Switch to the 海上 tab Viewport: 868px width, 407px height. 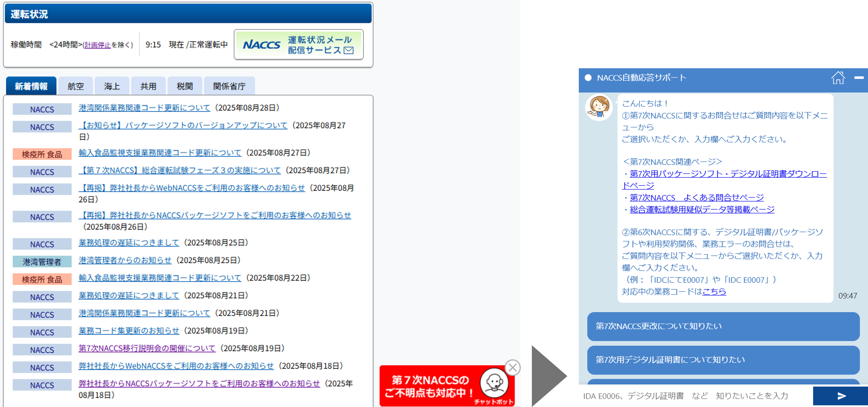[112, 86]
